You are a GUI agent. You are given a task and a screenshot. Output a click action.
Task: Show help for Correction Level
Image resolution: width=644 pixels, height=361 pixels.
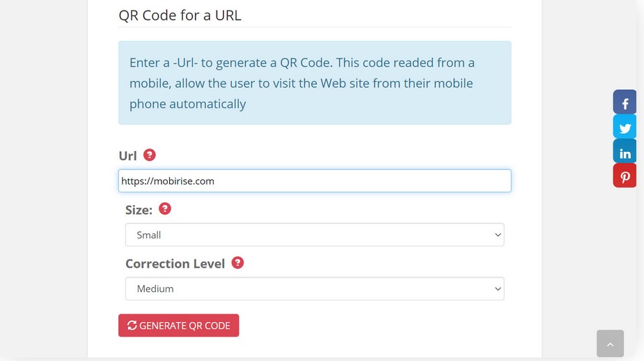tap(237, 263)
